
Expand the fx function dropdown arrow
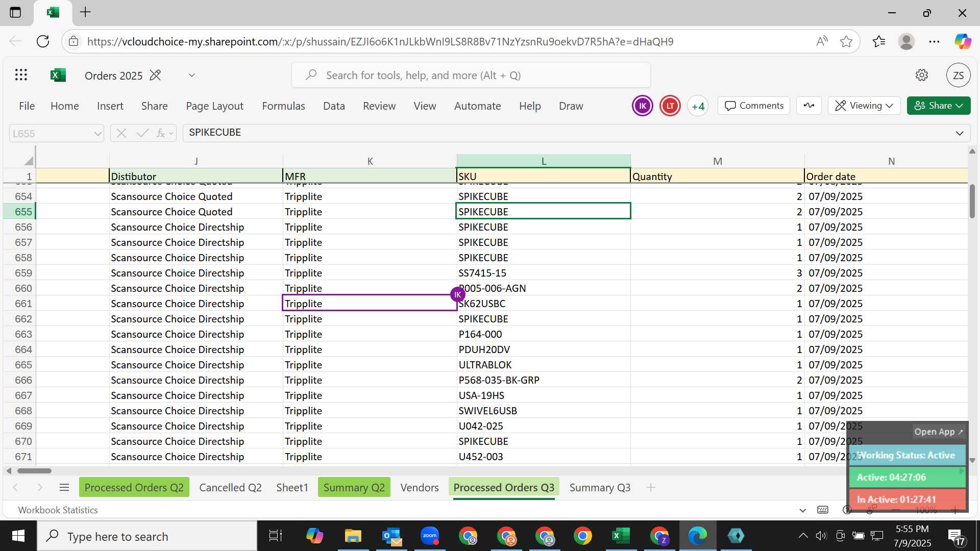coord(171,134)
